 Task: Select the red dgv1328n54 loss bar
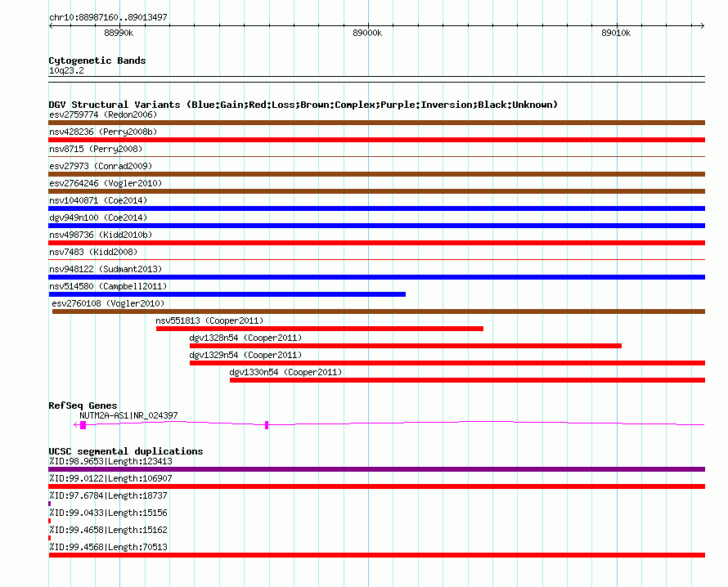click(406, 346)
